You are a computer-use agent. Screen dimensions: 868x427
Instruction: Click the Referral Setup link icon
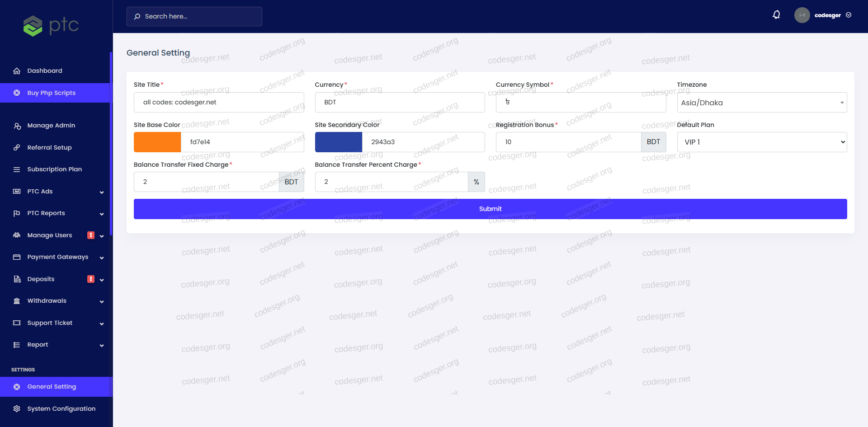(x=17, y=148)
